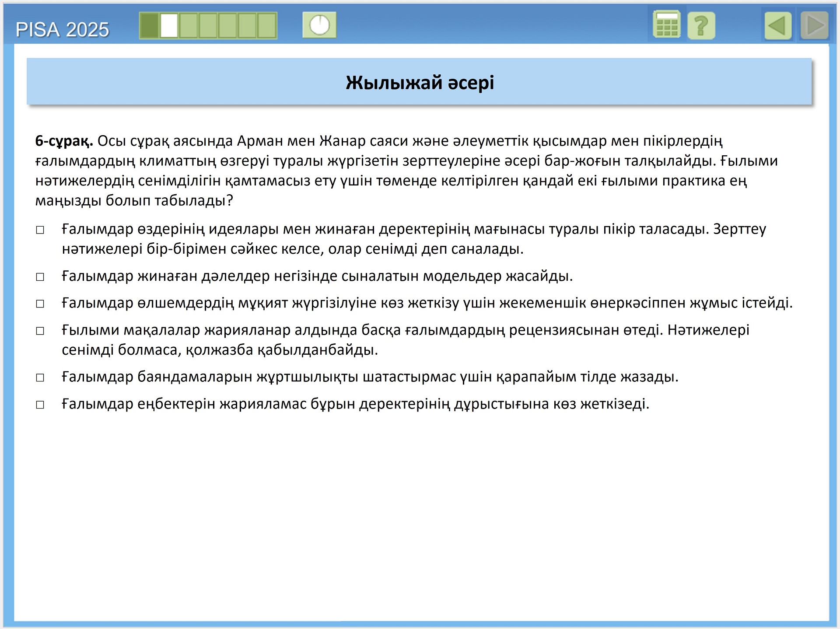Check option about verifying data before publishing
Viewport: 840px width, 629px height.
click(x=40, y=405)
